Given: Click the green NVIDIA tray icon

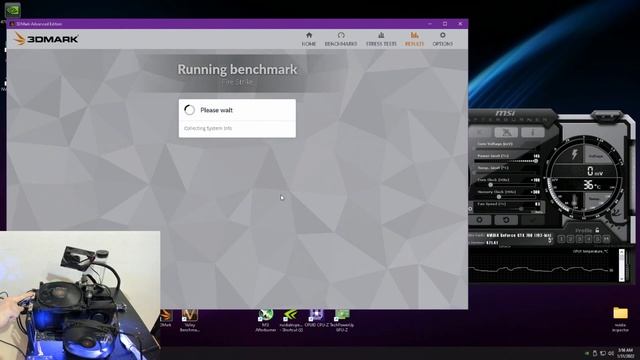Looking at the screenshot, I should click(587, 353).
